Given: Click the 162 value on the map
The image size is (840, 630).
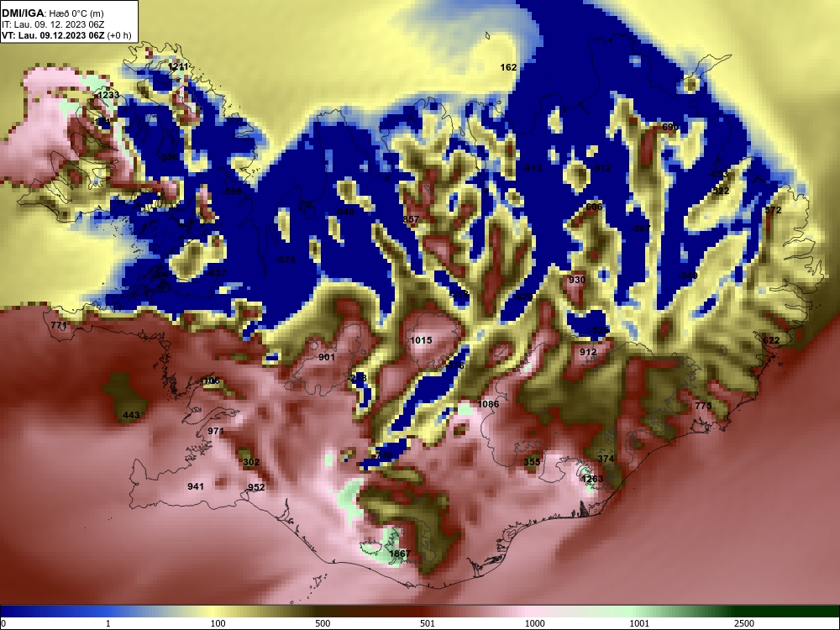Looking at the screenshot, I should (x=508, y=67).
